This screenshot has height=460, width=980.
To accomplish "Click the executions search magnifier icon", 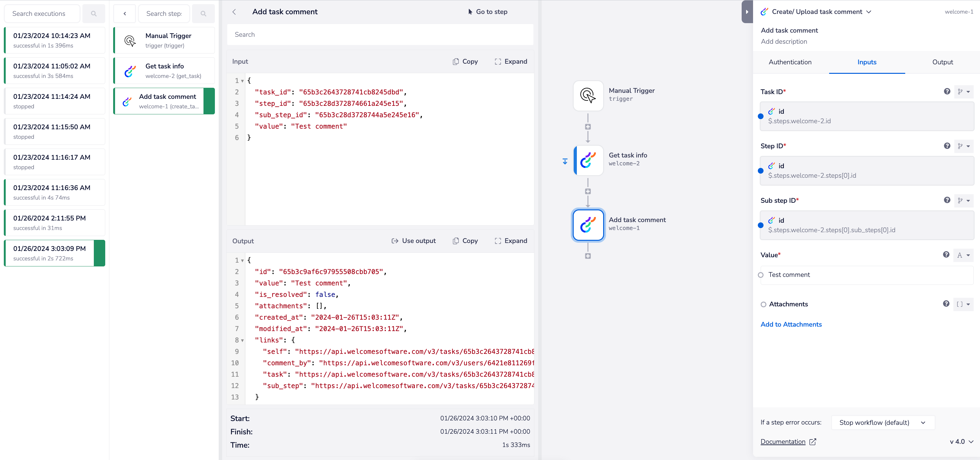I will tap(93, 14).
